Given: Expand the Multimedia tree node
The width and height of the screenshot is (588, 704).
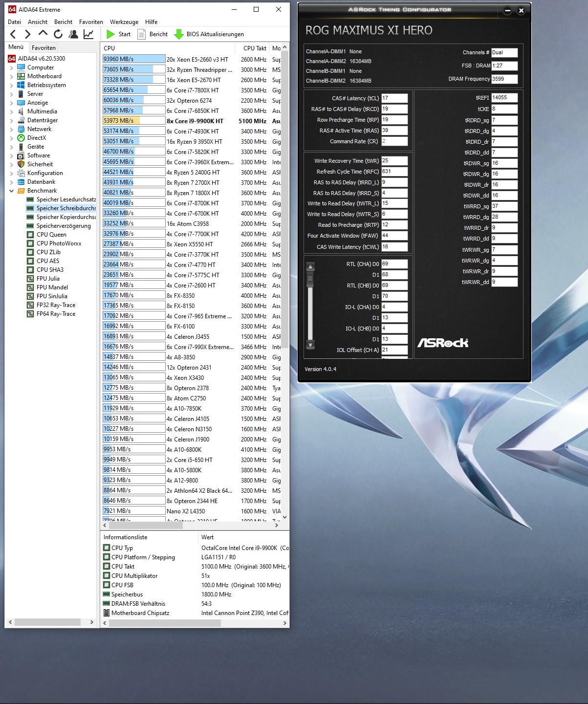Looking at the screenshot, I should point(12,111).
